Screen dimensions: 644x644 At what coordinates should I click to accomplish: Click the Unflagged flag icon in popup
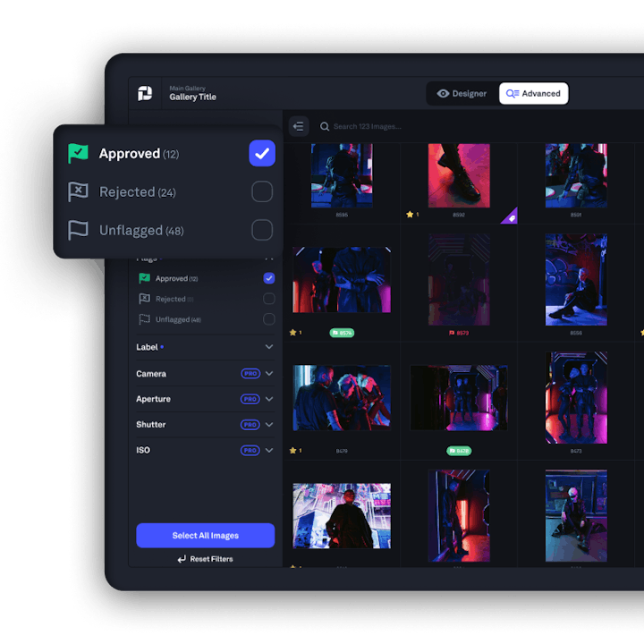78,230
